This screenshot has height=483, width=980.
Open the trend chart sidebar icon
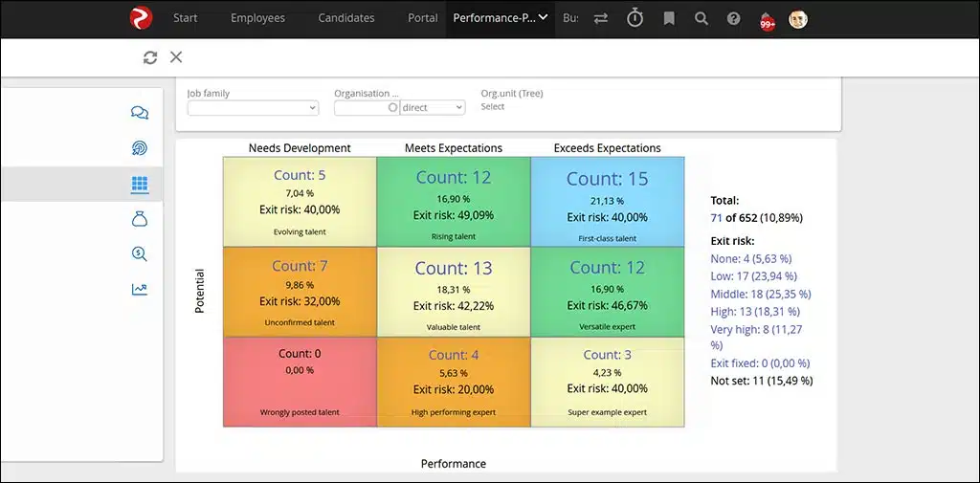coord(140,289)
